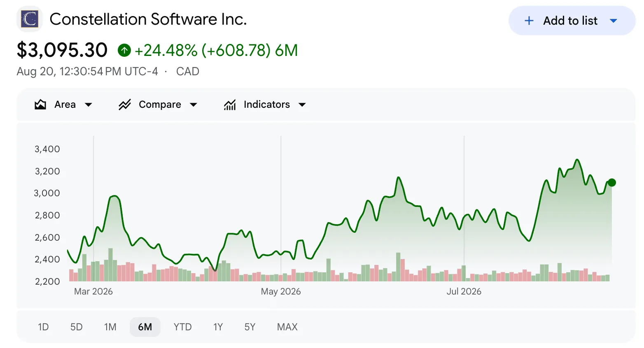Select the MAX time range tab
This screenshot has height=348, width=644.
[287, 327]
